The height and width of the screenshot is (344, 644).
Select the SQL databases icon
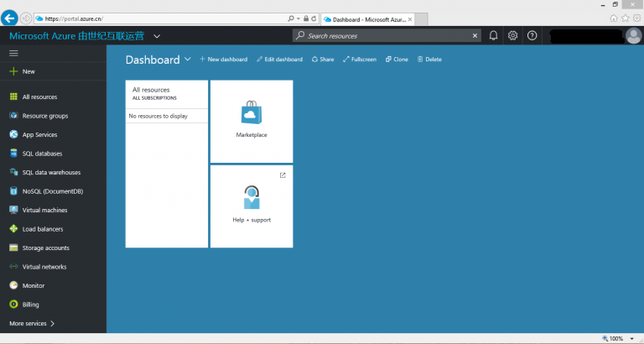pyautogui.click(x=13, y=154)
